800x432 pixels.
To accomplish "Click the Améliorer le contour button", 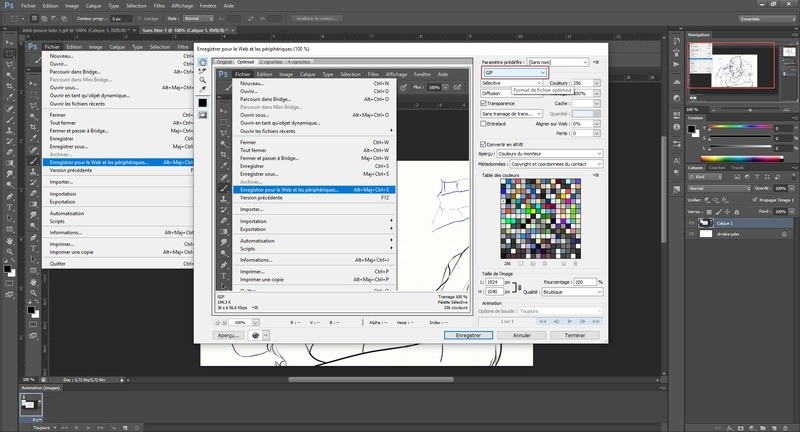I will (317, 18).
